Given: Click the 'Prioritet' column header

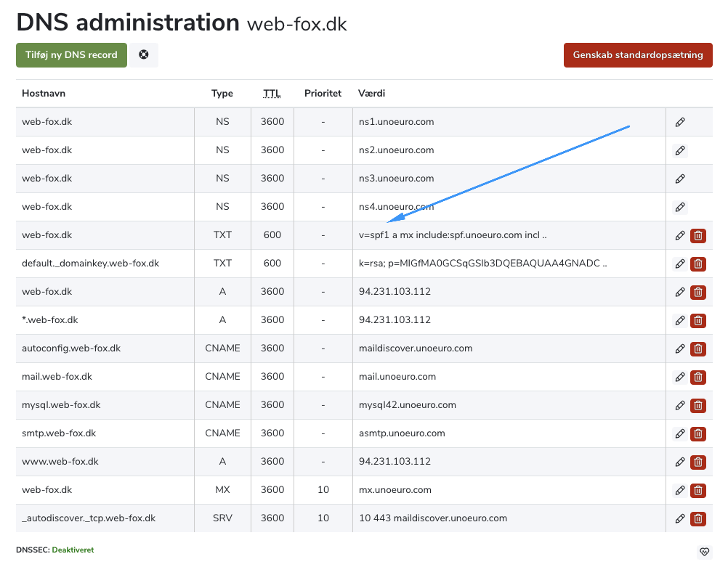Looking at the screenshot, I should click(x=323, y=93).
